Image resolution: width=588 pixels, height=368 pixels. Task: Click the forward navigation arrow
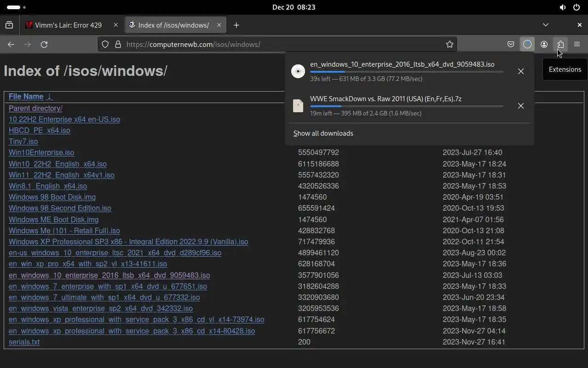pyautogui.click(x=28, y=44)
